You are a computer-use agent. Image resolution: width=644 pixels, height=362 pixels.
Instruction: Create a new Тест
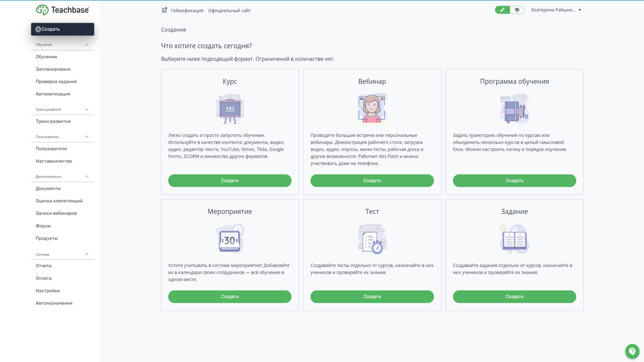pos(372,297)
